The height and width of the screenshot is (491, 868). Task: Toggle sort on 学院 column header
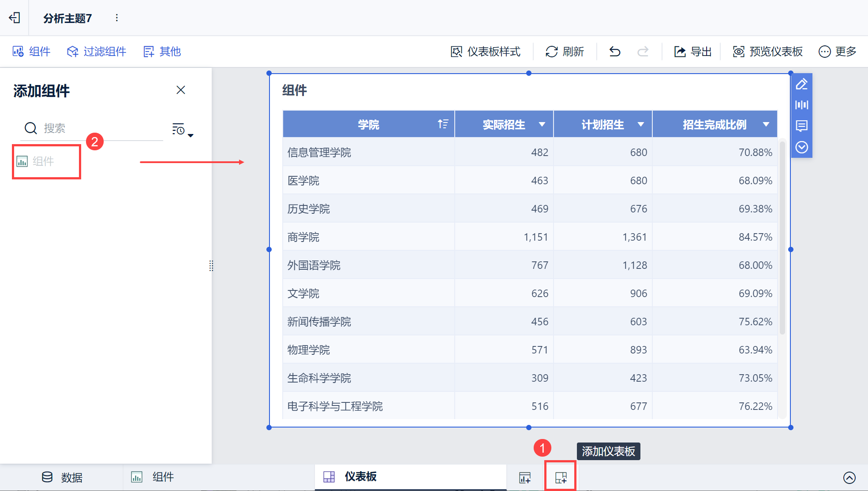click(443, 124)
